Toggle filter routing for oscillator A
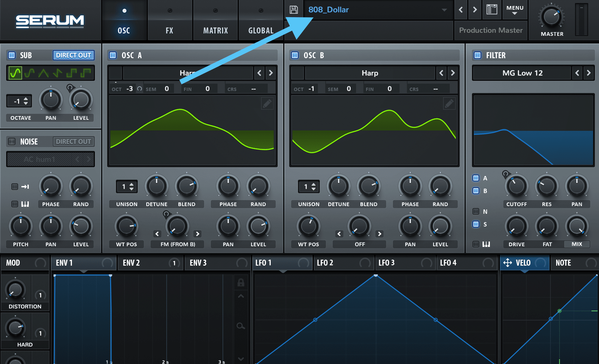 point(476,178)
